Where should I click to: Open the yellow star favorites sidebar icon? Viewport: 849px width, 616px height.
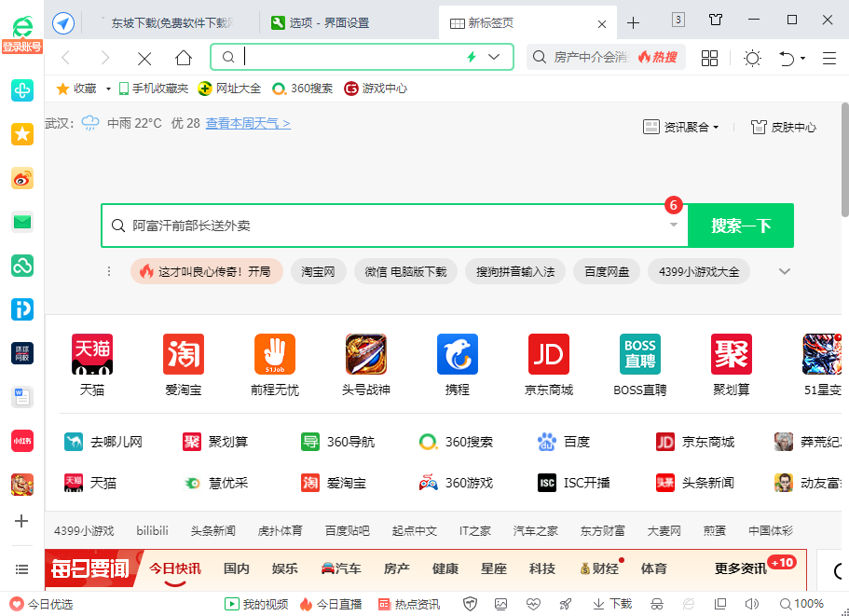point(22,134)
